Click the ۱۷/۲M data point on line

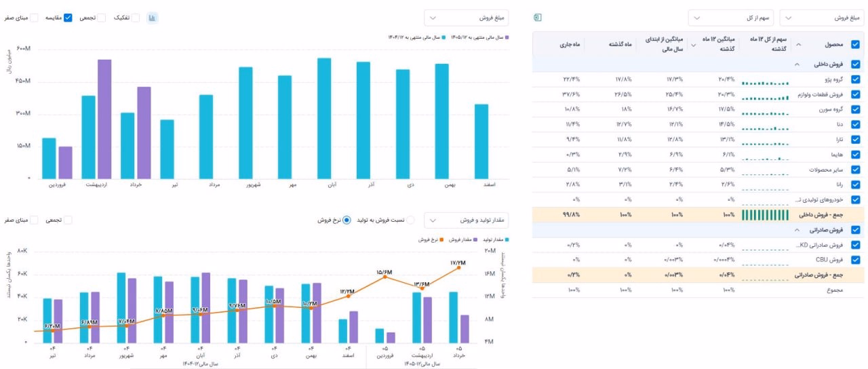point(458,267)
